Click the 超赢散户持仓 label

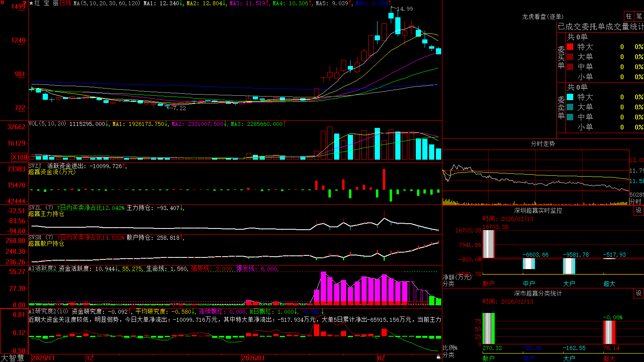[x=46, y=244]
